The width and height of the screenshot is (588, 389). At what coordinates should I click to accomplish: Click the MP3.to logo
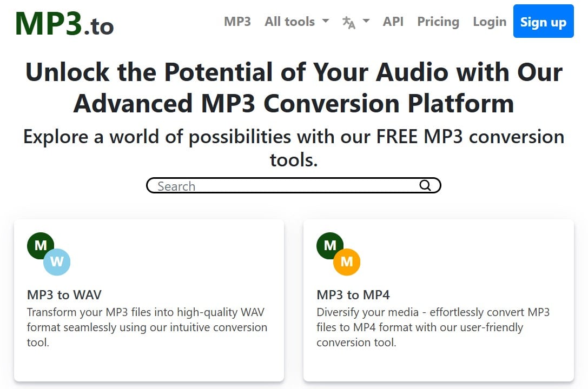[x=64, y=24]
